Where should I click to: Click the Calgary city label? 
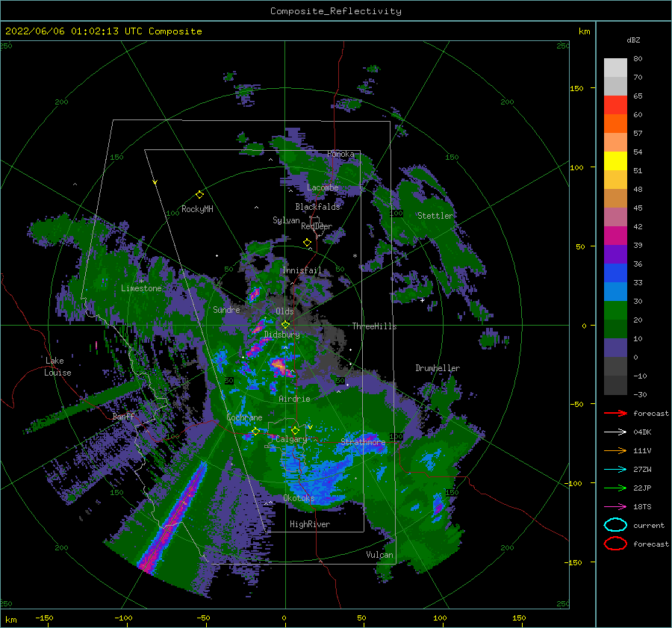pyautogui.click(x=291, y=439)
